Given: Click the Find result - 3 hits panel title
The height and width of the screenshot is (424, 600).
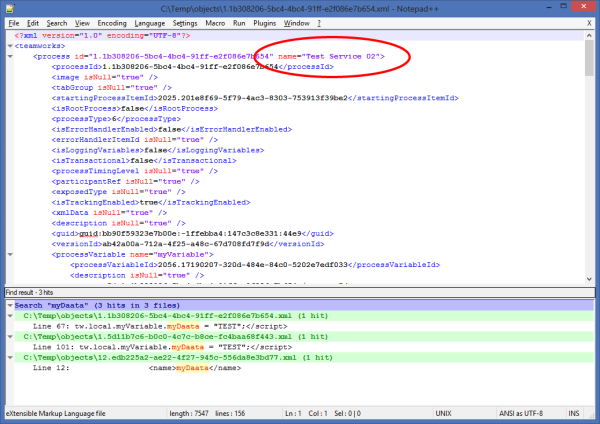Looking at the screenshot, I should (29, 292).
